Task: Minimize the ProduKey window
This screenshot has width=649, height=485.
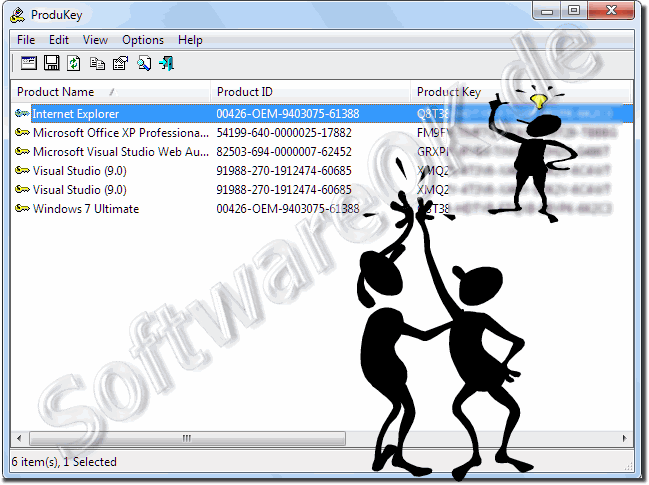Action: click(x=547, y=11)
